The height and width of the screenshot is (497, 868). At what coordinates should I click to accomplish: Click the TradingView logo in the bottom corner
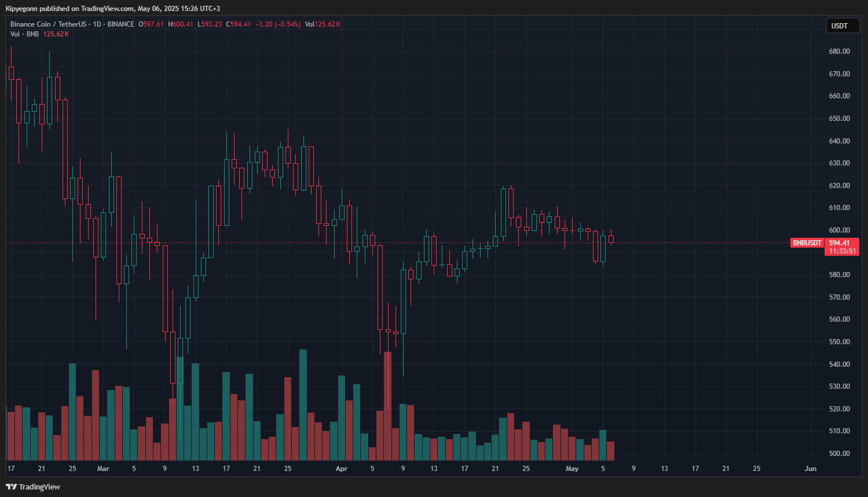(x=12, y=487)
